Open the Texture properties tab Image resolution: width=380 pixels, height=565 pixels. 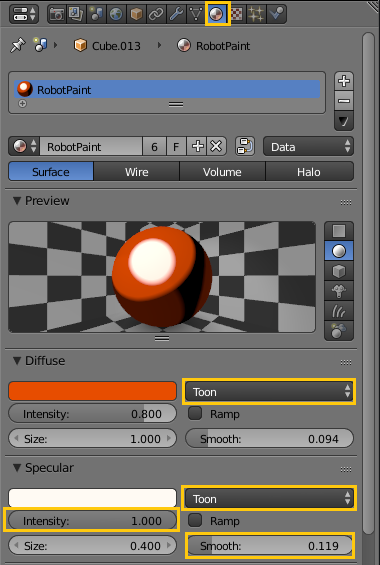[x=236, y=14]
